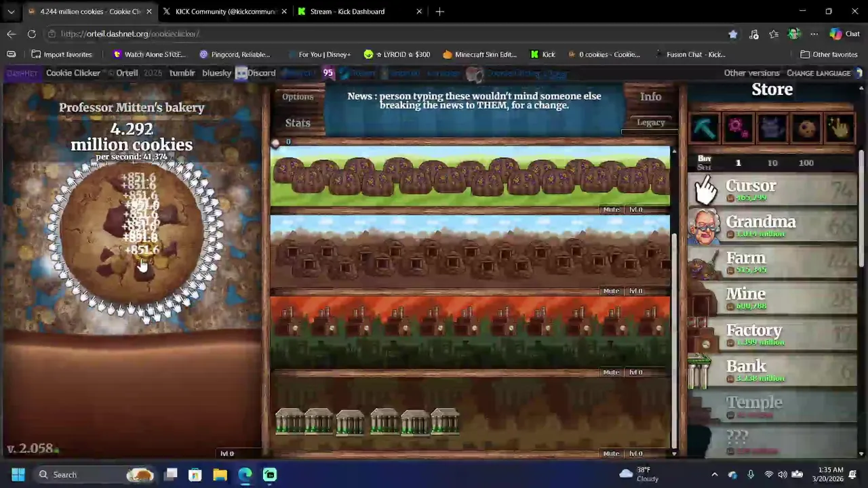Toggle the favorite star for this page

coord(733,34)
